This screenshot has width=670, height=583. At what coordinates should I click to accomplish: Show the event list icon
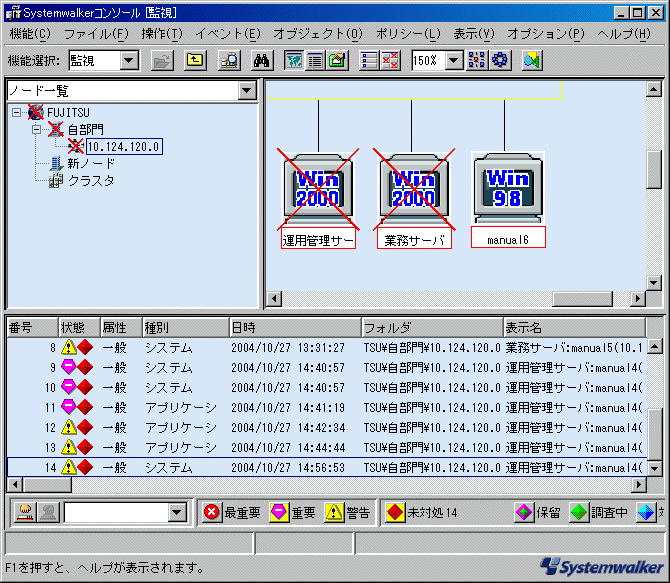[x=369, y=60]
